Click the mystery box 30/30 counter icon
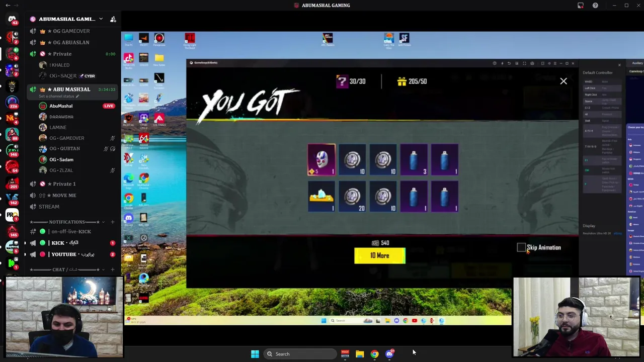644x362 pixels. (x=342, y=81)
